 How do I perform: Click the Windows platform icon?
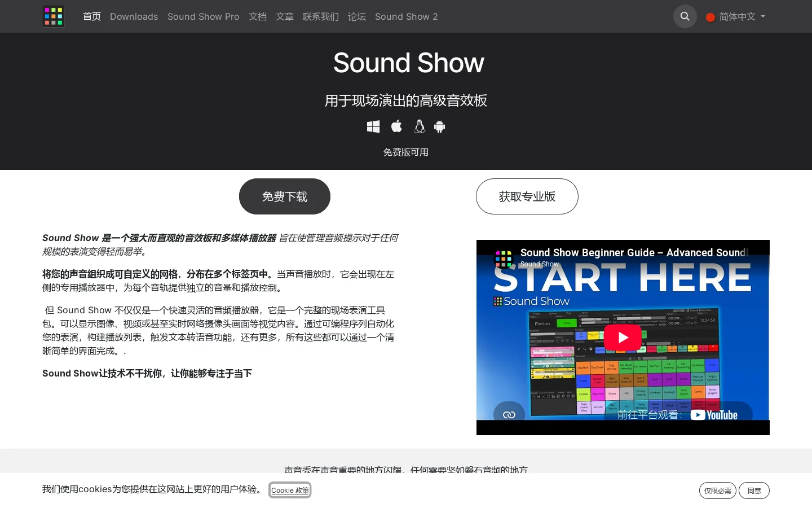pos(373,126)
